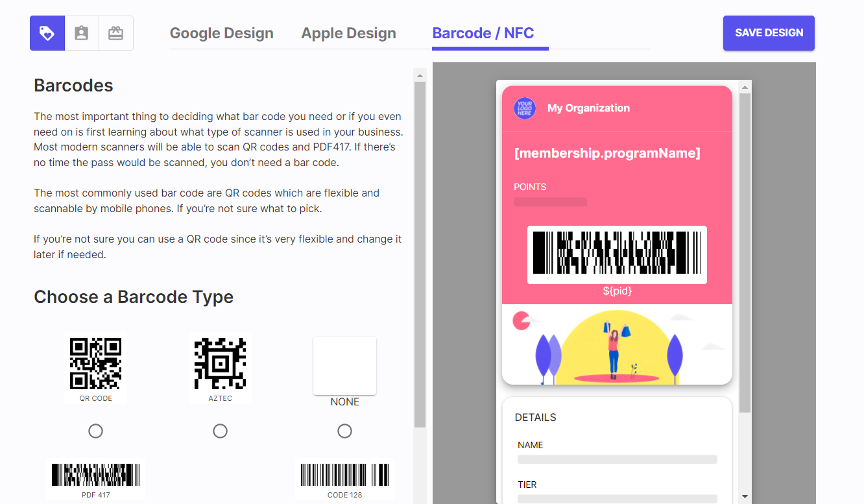The height and width of the screenshot is (504, 864).
Task: Click the ${pid} barcode caption
Action: [x=617, y=291]
